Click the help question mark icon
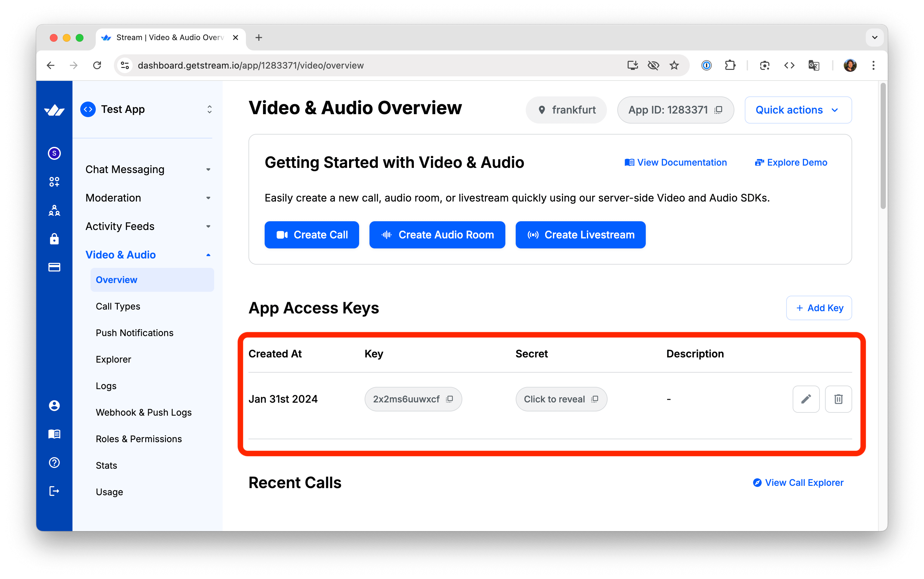The image size is (924, 579). coord(54,463)
